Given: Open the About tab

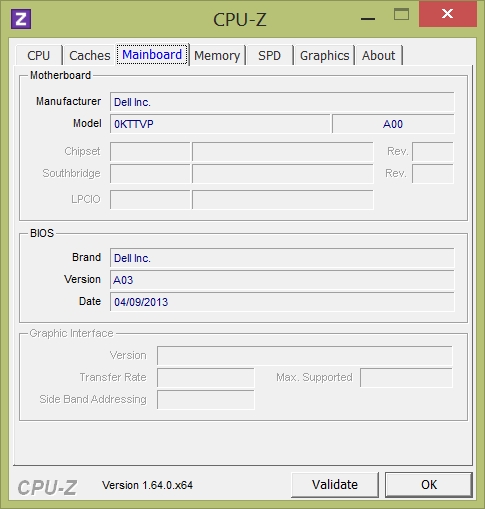Looking at the screenshot, I should click(379, 55).
